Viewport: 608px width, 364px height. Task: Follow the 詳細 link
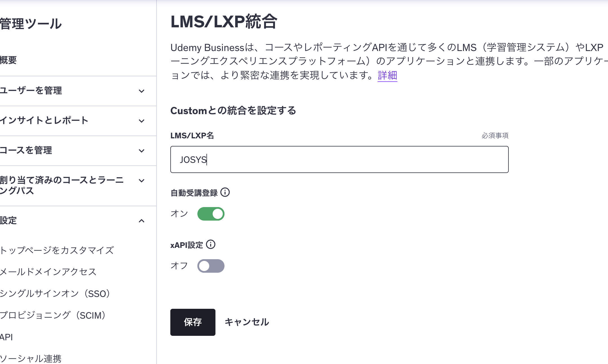pyautogui.click(x=387, y=76)
